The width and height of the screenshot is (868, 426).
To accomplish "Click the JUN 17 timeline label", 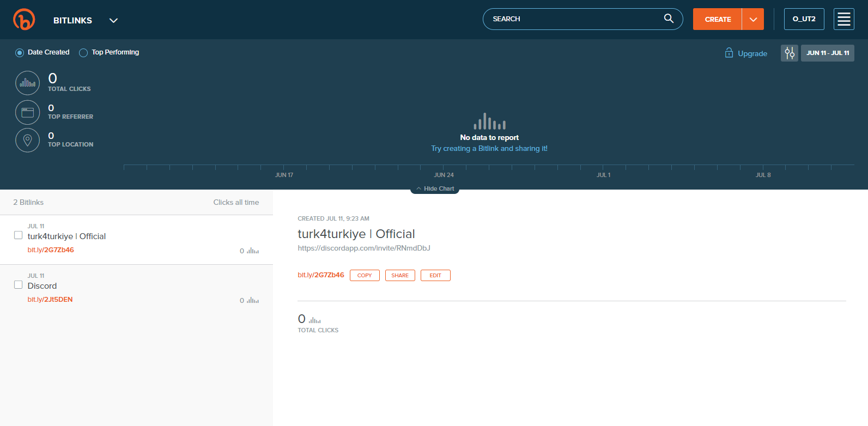I will (x=284, y=175).
